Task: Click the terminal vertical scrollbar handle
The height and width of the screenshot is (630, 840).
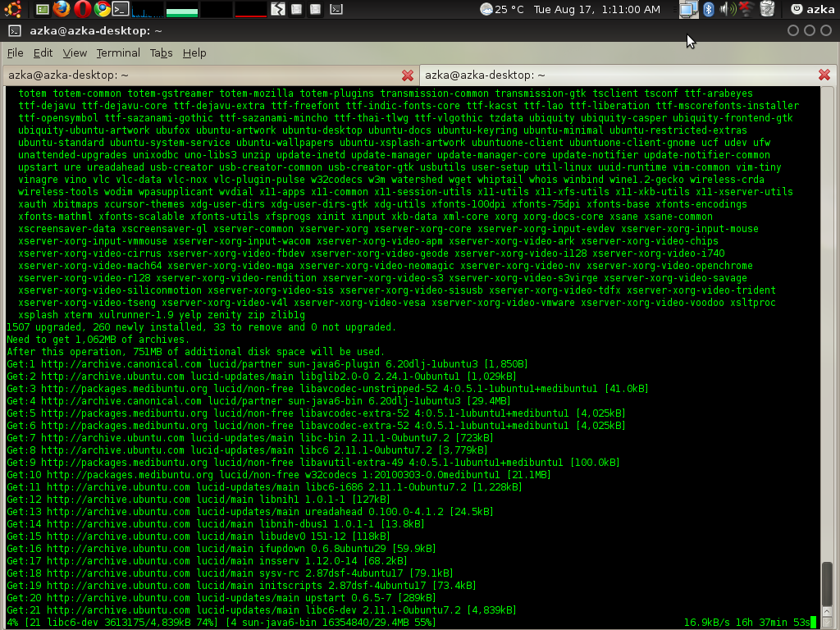Action: click(x=827, y=584)
